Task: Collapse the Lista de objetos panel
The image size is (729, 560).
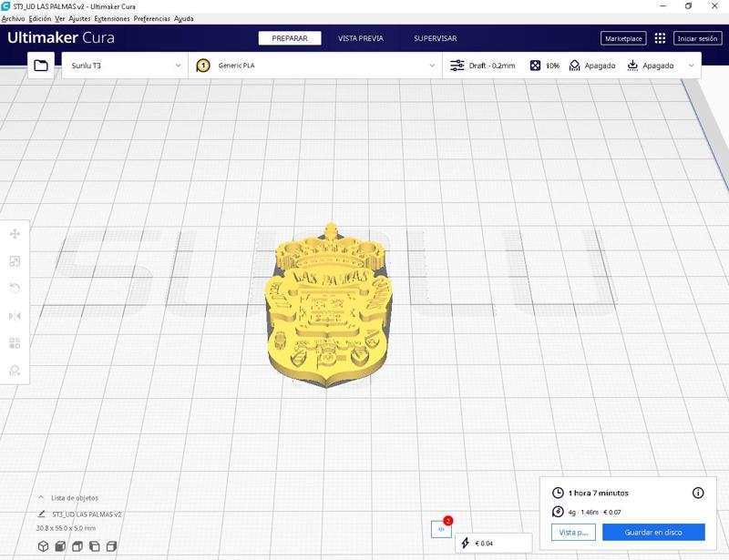Action: tap(41, 497)
